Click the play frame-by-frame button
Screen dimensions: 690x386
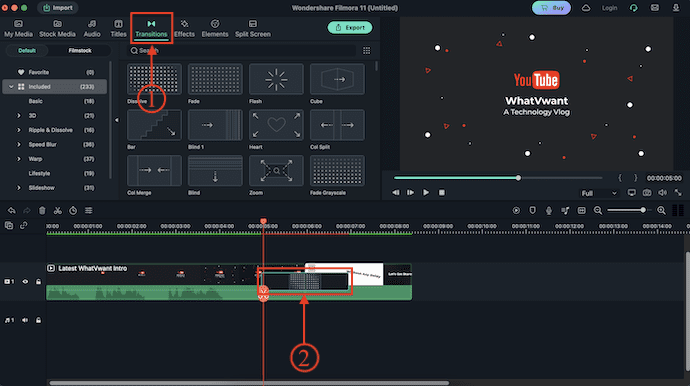(x=410, y=193)
